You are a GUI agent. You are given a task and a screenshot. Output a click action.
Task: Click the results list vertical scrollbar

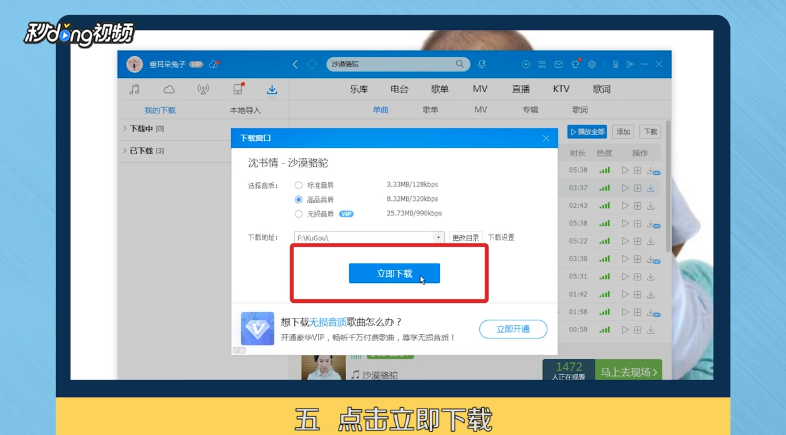coord(668,185)
